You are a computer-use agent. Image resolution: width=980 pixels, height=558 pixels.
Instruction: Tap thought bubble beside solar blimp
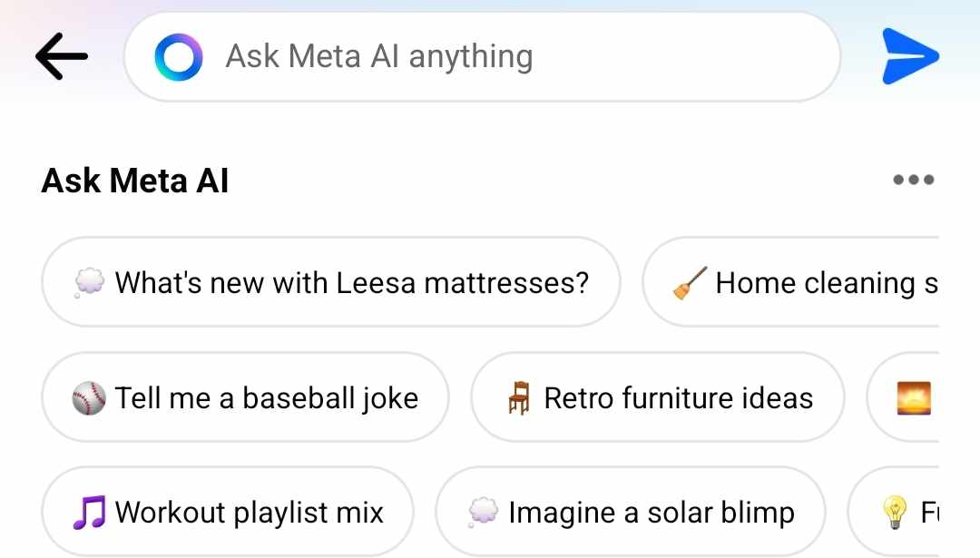[483, 514]
